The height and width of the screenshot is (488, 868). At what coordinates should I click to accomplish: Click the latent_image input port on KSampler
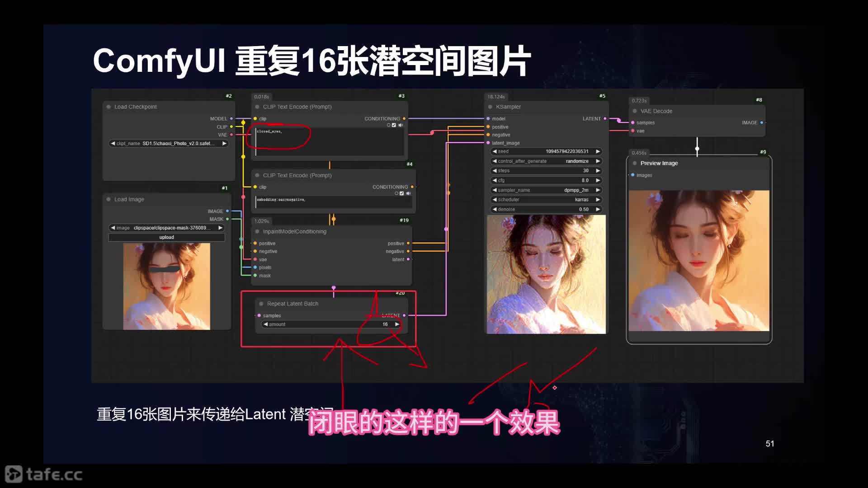coord(488,143)
